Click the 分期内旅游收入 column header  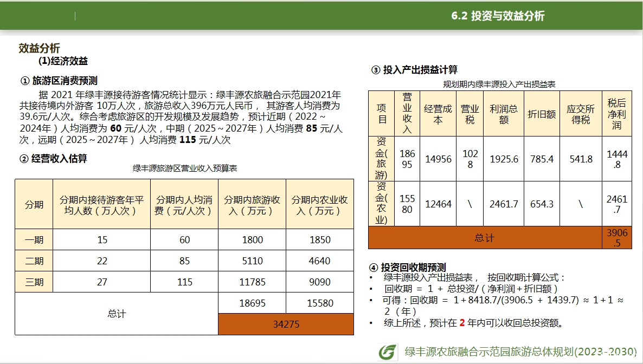(252, 205)
